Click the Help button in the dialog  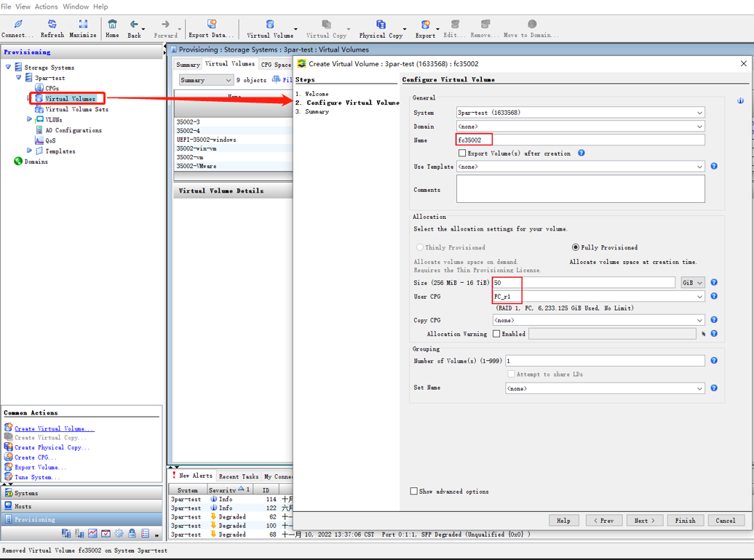pos(563,521)
